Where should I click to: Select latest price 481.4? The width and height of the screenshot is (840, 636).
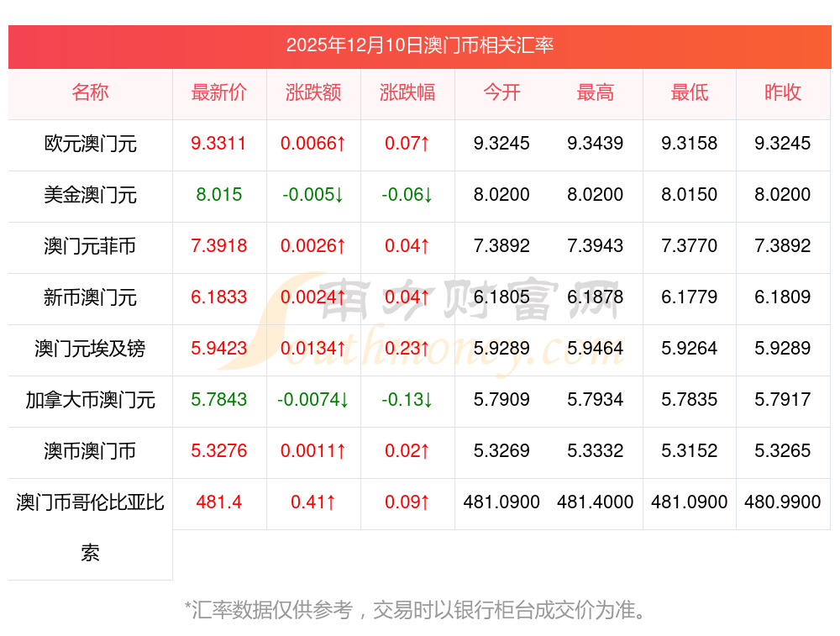(x=219, y=502)
